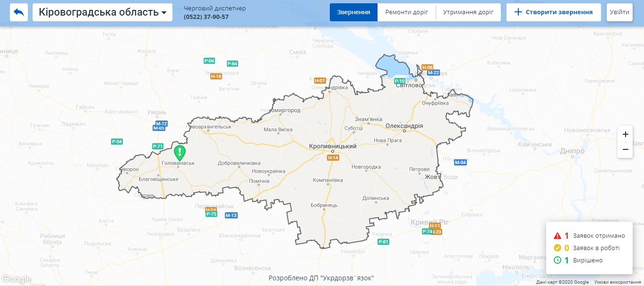
Task: Click the Н-14 road shield marker
Action: (x=333, y=157)
